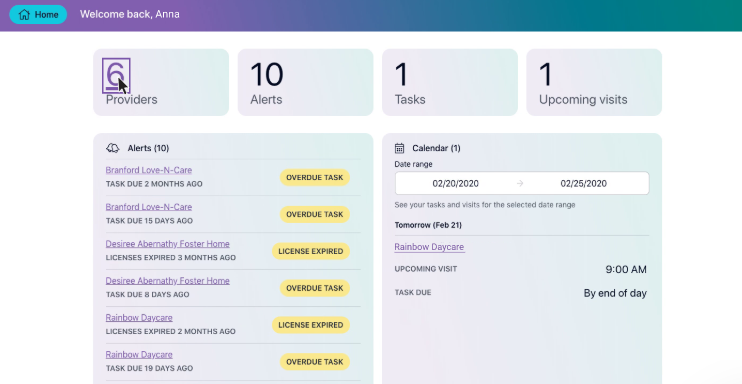Click Overdue Task badge for task due 15 days ago
The height and width of the screenshot is (384, 742).
315,214
